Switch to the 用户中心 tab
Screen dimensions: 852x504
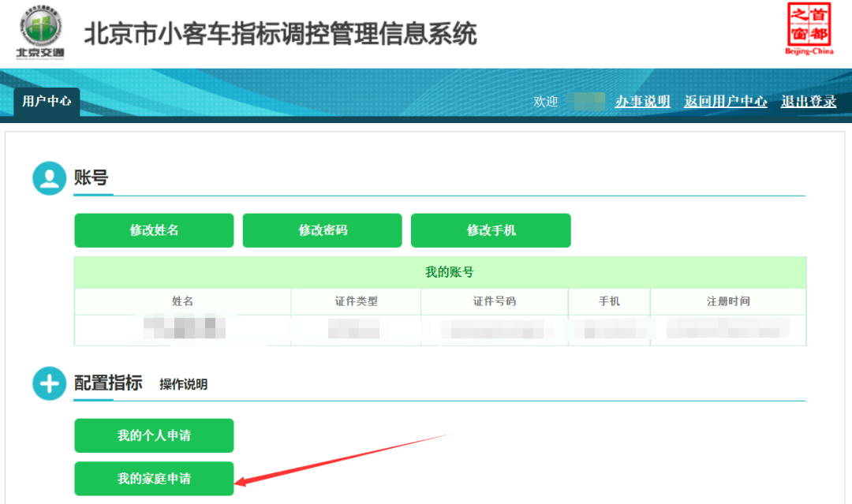coord(46,102)
